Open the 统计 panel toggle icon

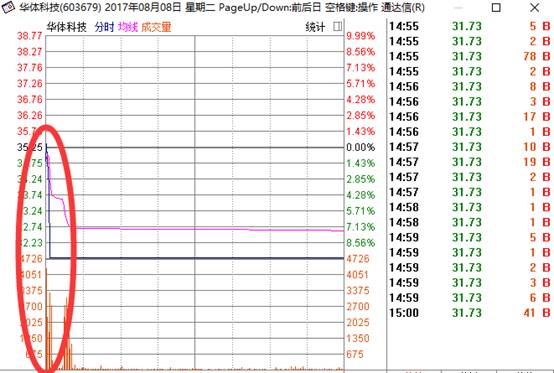(337, 26)
